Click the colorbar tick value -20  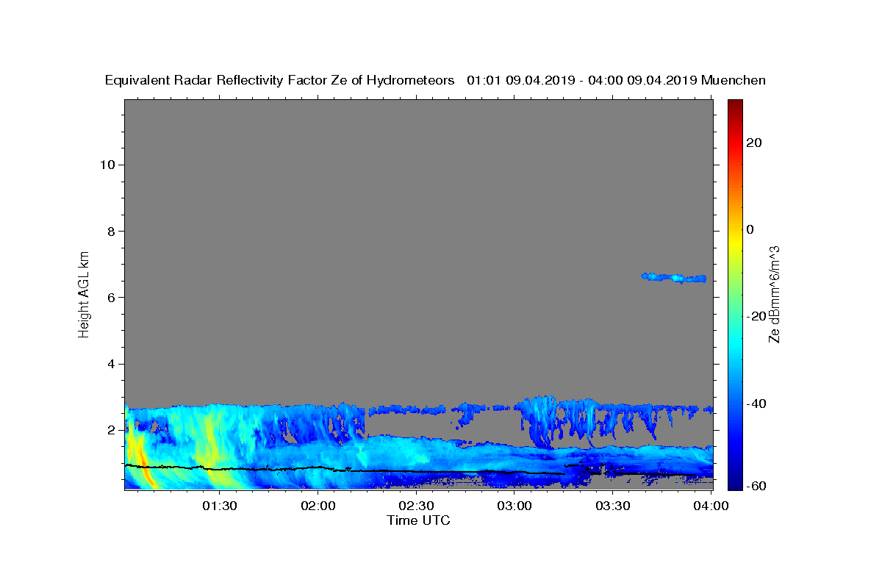click(x=756, y=316)
